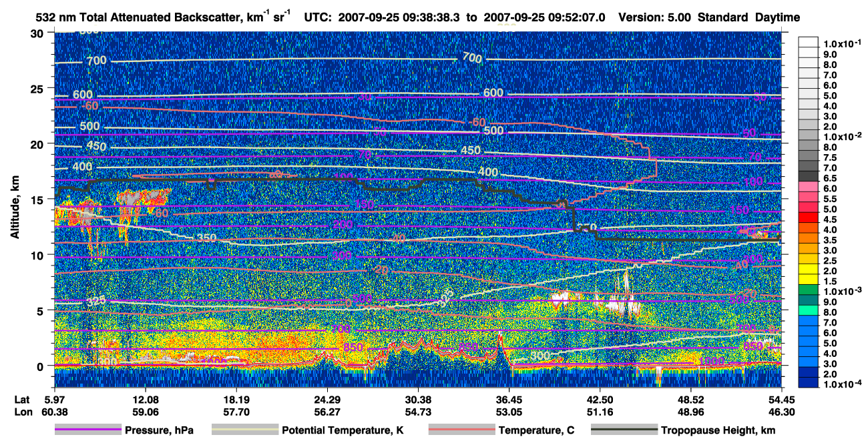Viewport: 868px width, 445px height.
Task: Click longitude value '53.05'
Action: point(509,412)
